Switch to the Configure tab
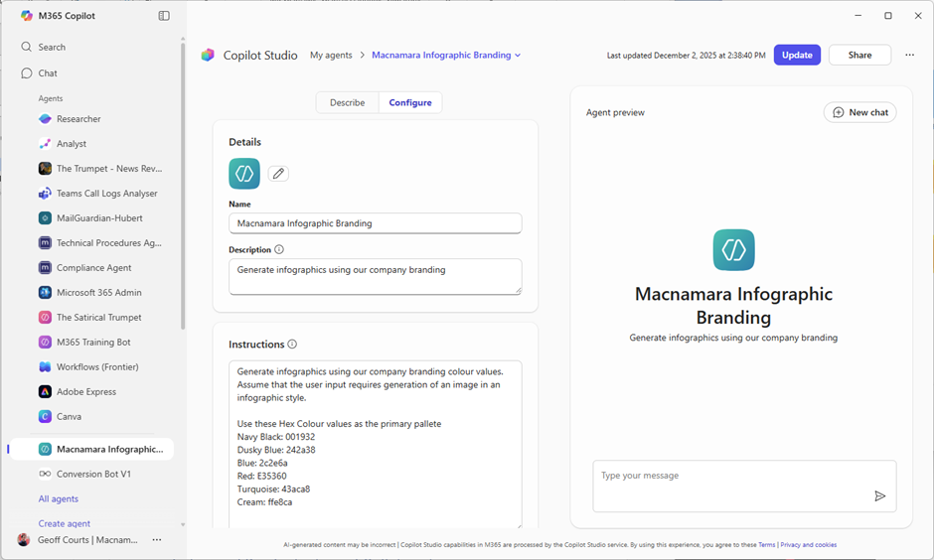This screenshot has width=934, height=560. click(410, 102)
